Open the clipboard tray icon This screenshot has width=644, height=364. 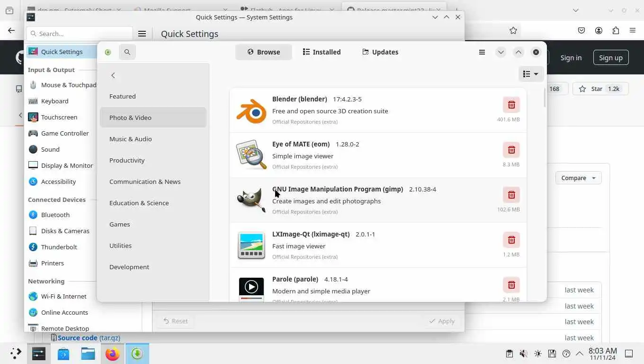click(509, 354)
